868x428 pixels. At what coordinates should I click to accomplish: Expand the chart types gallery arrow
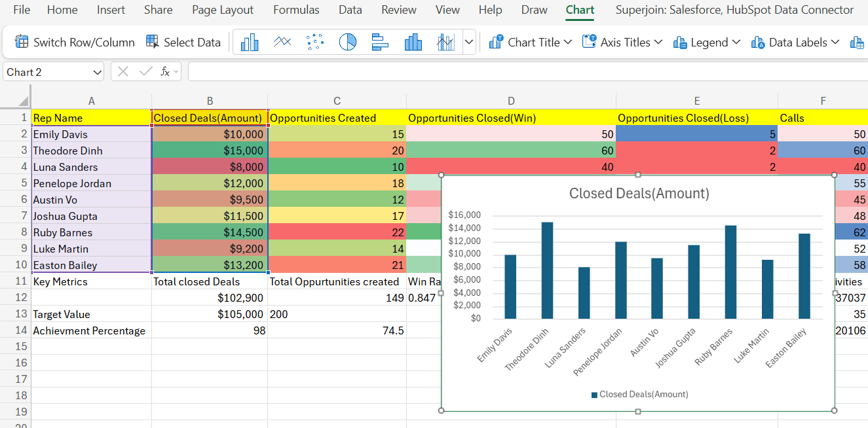(469, 43)
